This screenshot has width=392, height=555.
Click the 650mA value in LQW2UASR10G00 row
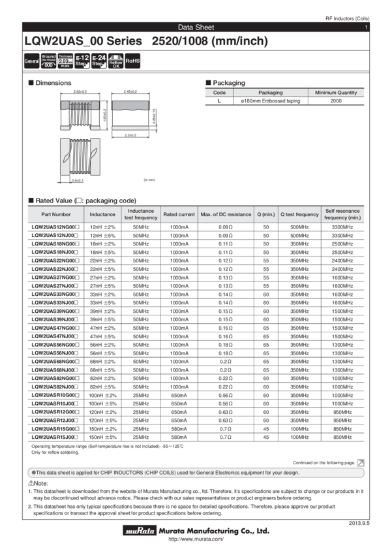[179, 396]
